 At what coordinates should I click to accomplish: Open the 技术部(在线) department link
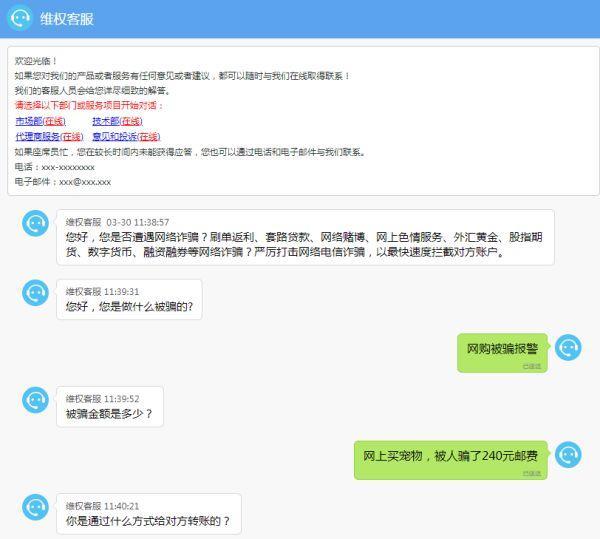[117, 121]
